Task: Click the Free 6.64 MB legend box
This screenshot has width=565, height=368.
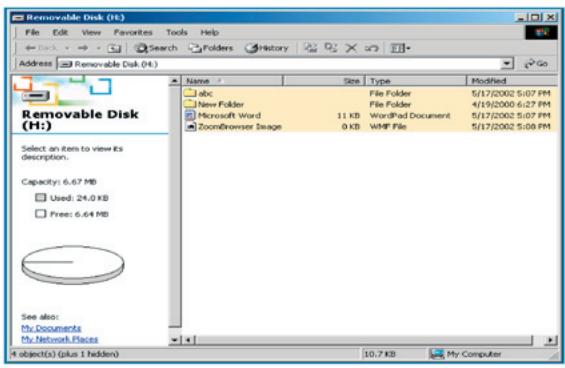Action: click(40, 214)
